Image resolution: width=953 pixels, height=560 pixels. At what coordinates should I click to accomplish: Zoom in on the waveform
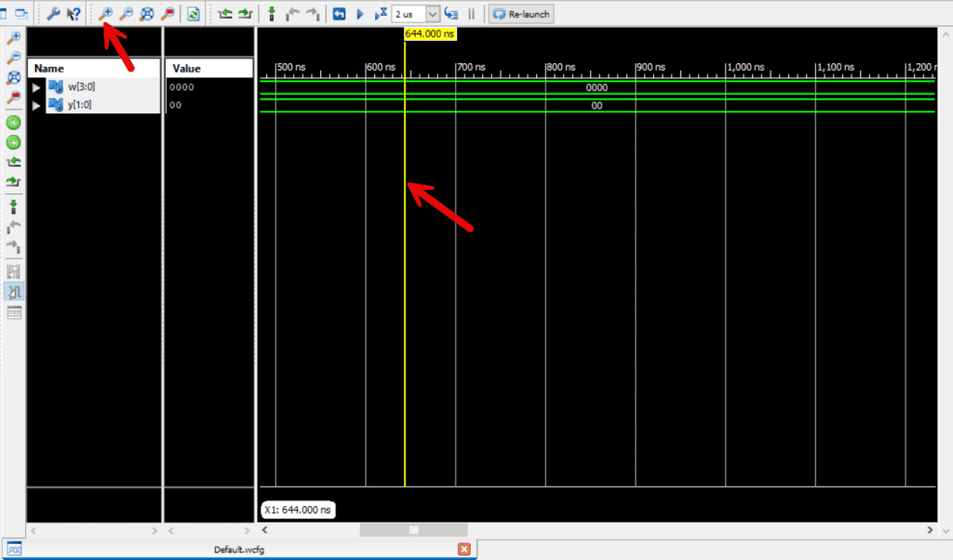(x=105, y=14)
